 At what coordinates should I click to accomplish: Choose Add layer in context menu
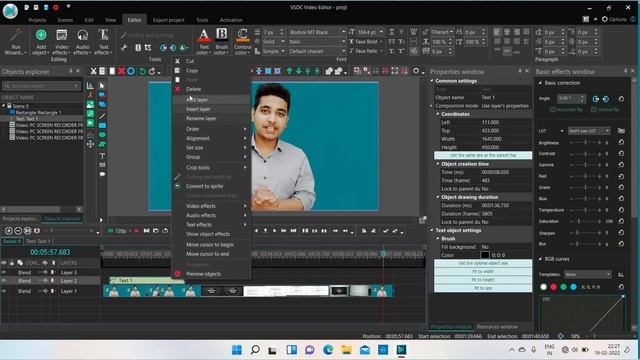[x=211, y=100]
